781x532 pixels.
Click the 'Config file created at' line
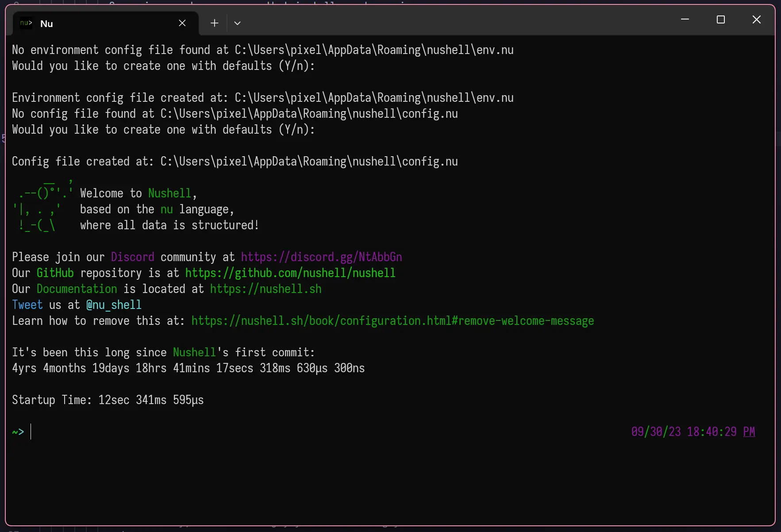click(x=235, y=162)
